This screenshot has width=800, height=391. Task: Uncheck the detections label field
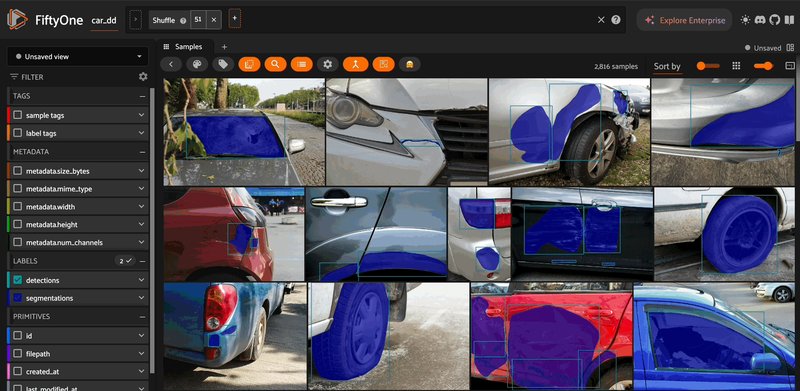pyautogui.click(x=18, y=280)
